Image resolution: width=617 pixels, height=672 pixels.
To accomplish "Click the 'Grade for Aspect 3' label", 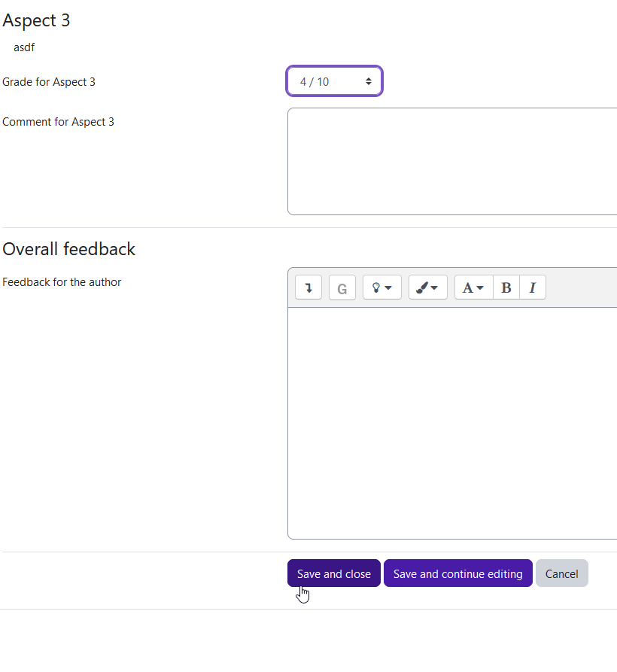I will point(49,82).
